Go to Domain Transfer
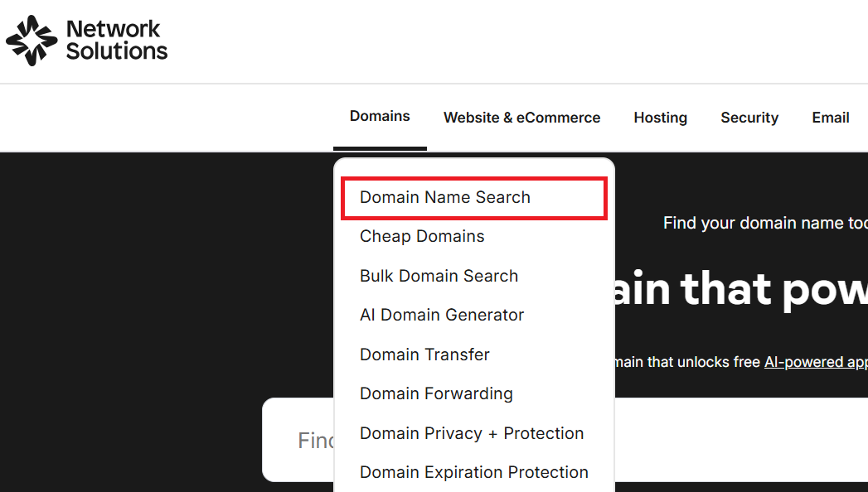Viewport: 868px width, 492px height. click(x=424, y=355)
